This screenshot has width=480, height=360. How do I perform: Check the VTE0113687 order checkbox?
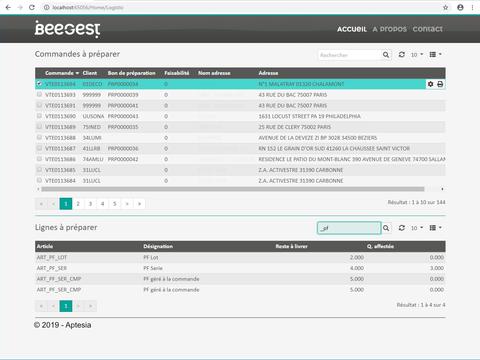point(39,148)
